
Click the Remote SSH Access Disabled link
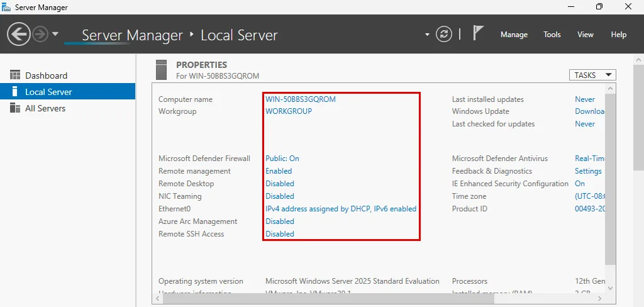(280, 234)
